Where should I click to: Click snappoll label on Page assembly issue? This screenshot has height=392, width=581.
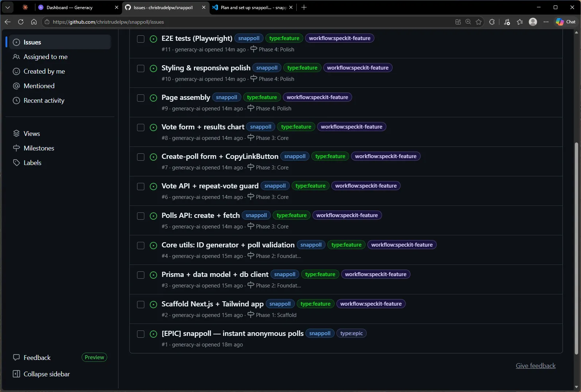(x=226, y=97)
